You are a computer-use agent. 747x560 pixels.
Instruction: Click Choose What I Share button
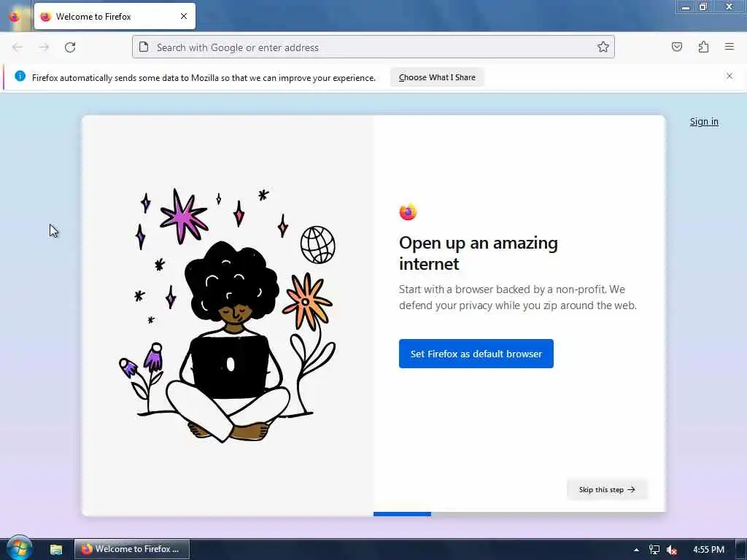(x=437, y=77)
